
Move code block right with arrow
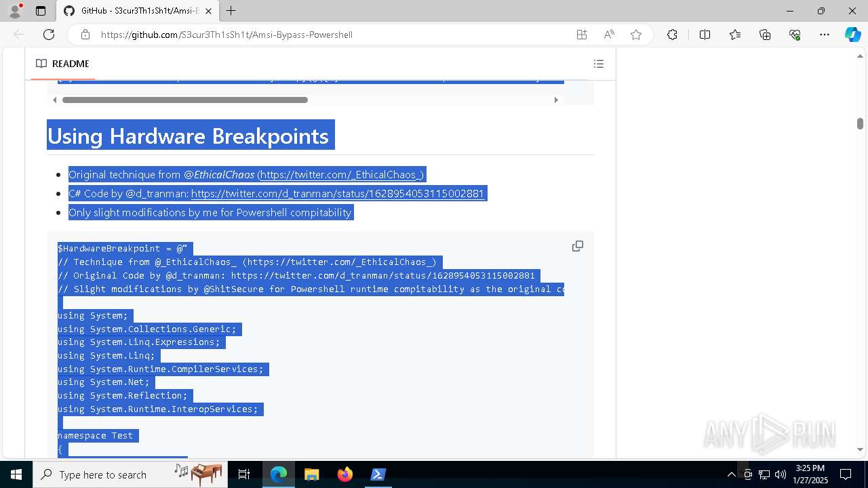[x=556, y=100]
